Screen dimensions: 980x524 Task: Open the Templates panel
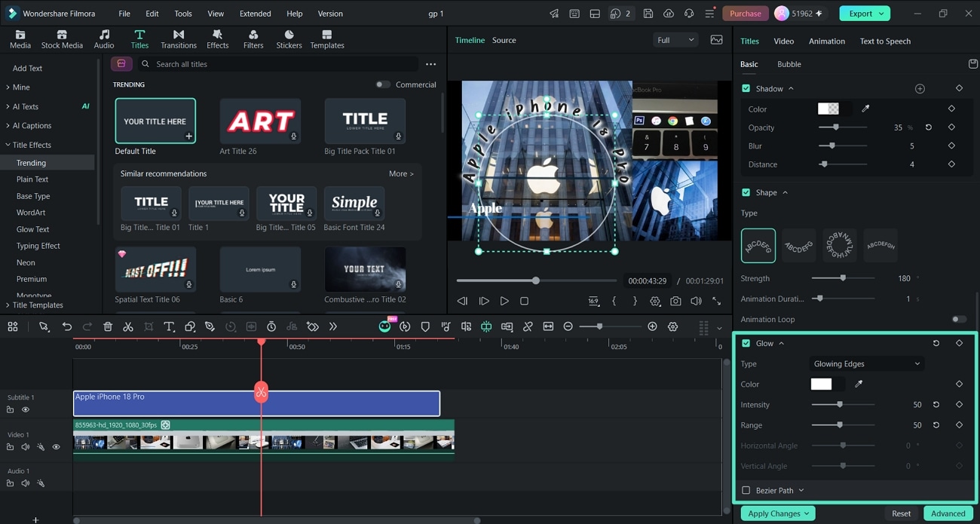coord(327,39)
